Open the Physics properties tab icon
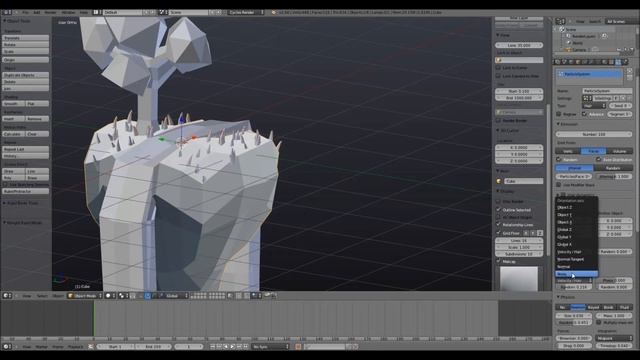 (625, 62)
